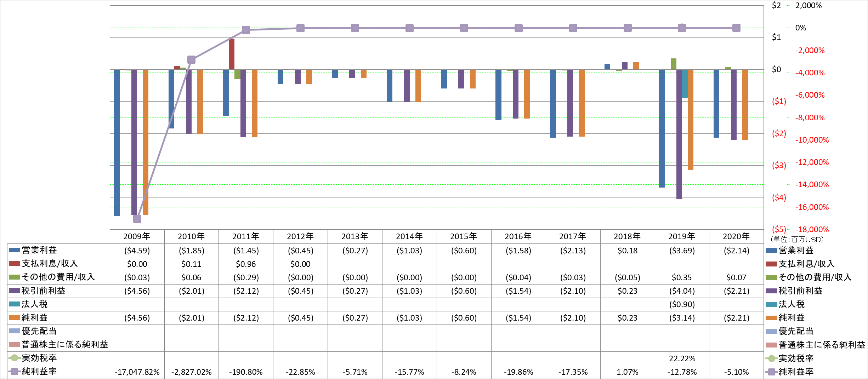Click the 純利益 orange legend swatch on right
Screen dimensions: 868x379
coord(771,318)
